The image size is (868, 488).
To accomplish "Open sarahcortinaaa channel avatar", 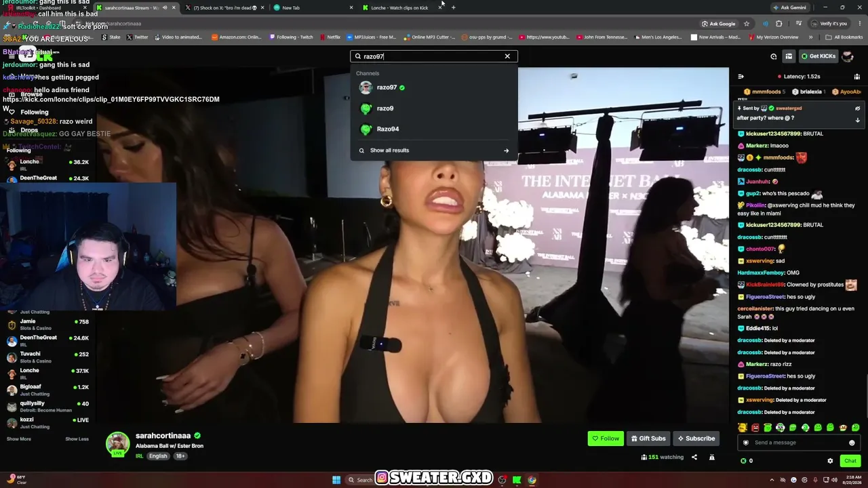I will coord(117,443).
